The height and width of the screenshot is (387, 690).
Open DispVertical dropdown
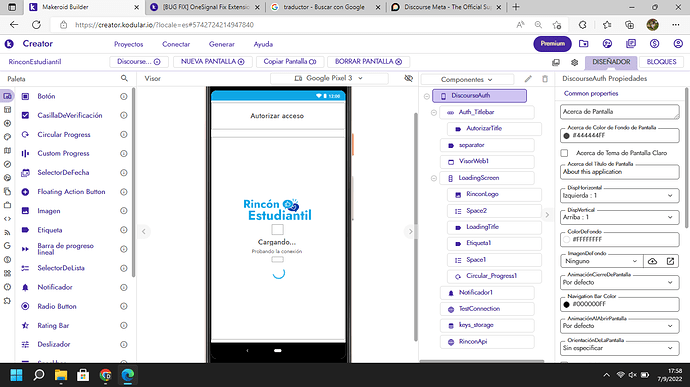(620, 217)
